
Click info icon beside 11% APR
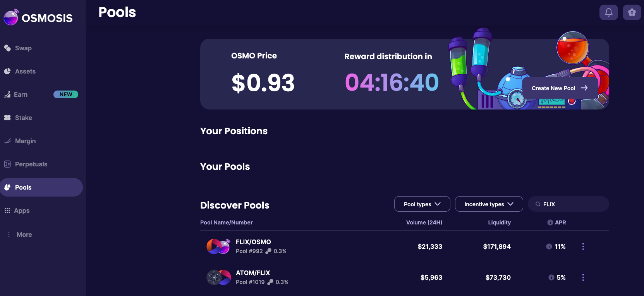click(x=549, y=246)
